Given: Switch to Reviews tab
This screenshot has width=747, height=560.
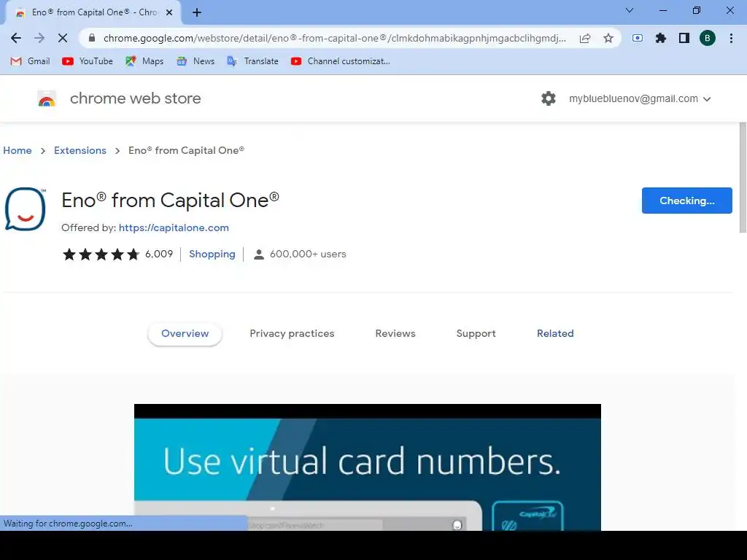Looking at the screenshot, I should pos(395,333).
